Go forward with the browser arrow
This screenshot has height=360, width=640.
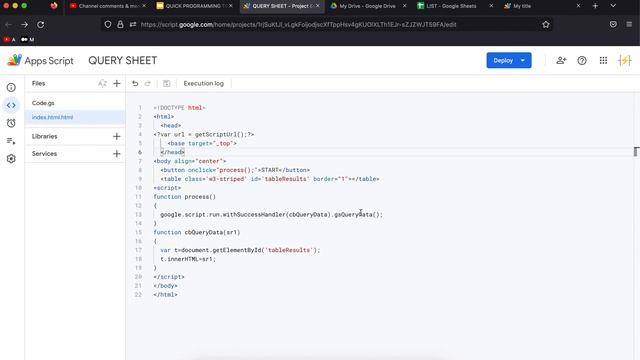click(24, 24)
